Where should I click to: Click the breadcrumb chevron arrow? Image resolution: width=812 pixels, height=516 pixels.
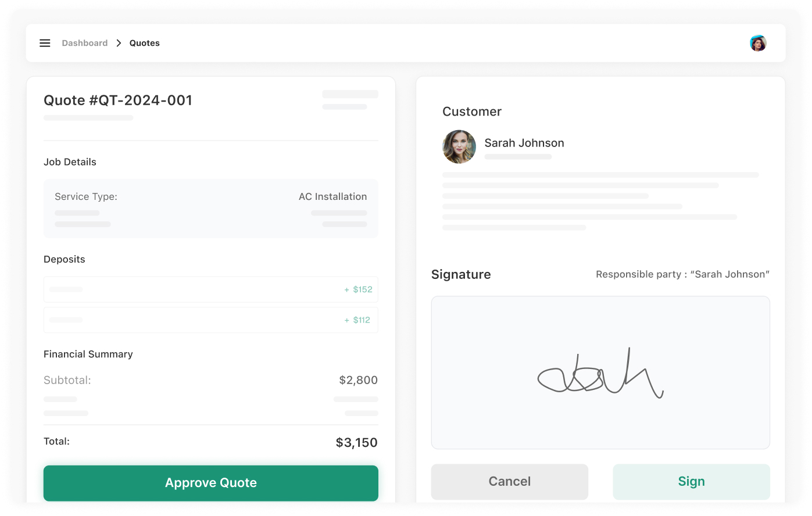point(119,43)
